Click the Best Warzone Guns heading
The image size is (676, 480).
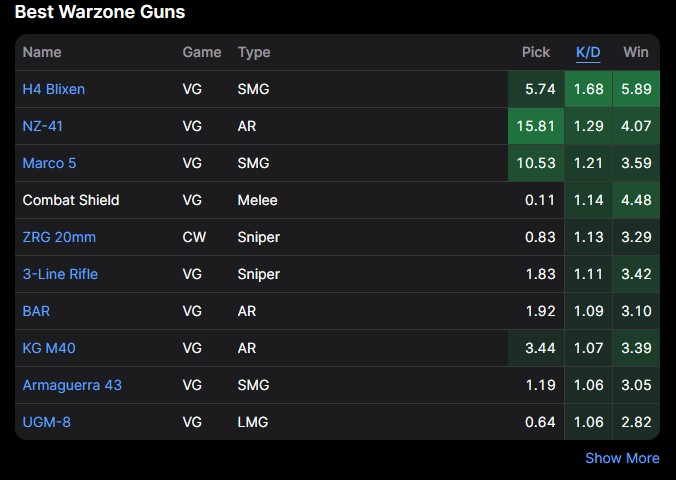[x=99, y=13]
